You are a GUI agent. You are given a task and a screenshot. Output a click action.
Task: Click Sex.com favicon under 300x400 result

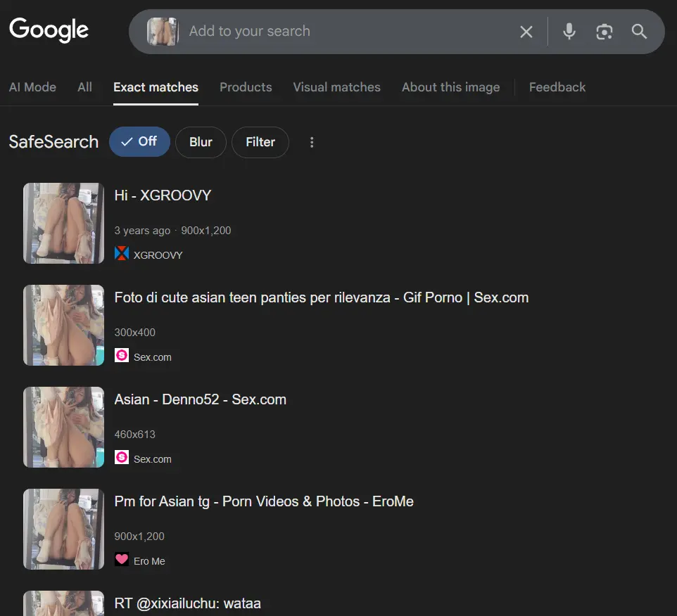pos(122,355)
